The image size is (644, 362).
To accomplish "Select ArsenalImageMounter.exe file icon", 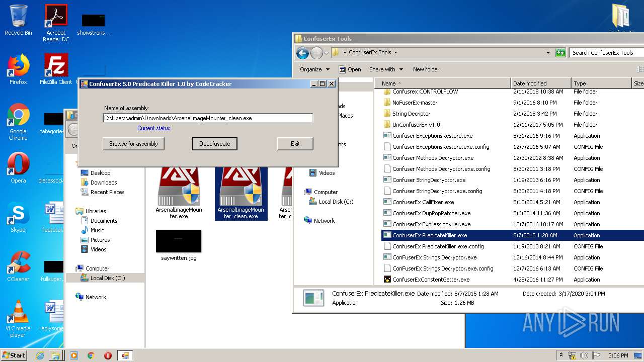I will click(179, 194).
